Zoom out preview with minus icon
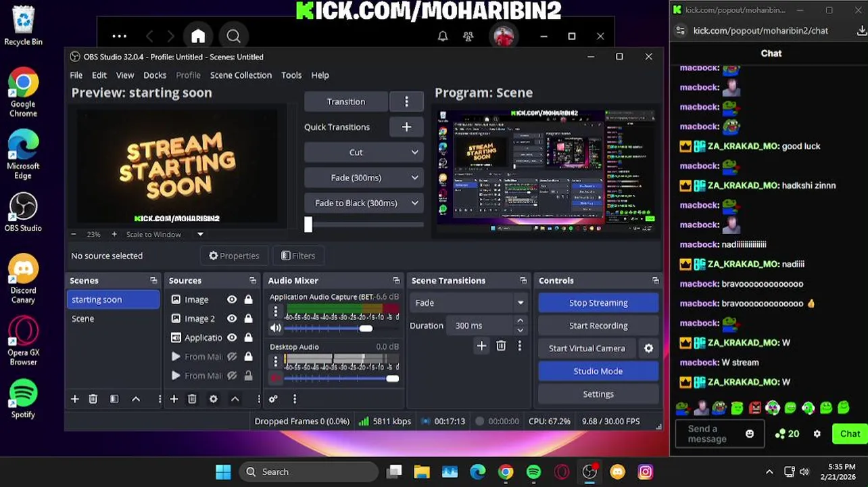868x487 pixels. [x=74, y=234]
